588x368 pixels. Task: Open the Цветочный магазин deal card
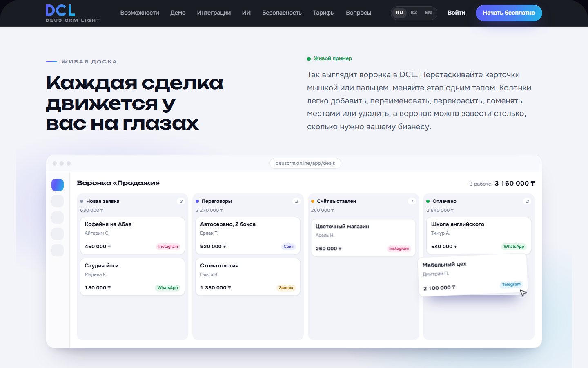[363, 238]
